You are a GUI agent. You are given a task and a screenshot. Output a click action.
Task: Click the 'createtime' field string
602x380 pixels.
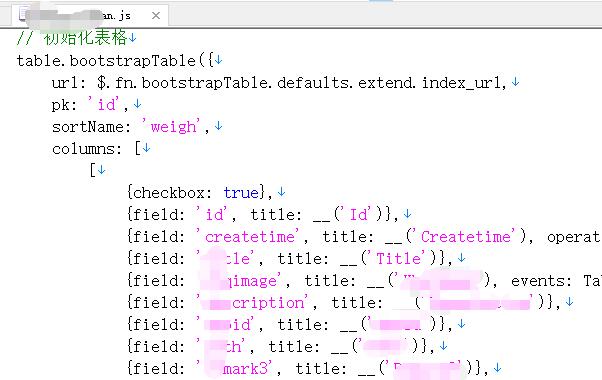tap(248, 236)
